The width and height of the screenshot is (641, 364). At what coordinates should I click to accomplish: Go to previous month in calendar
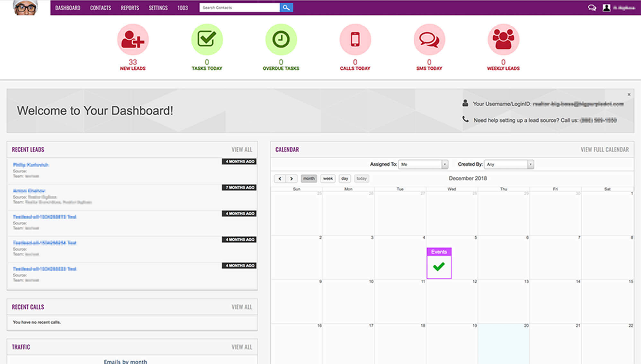tap(280, 178)
